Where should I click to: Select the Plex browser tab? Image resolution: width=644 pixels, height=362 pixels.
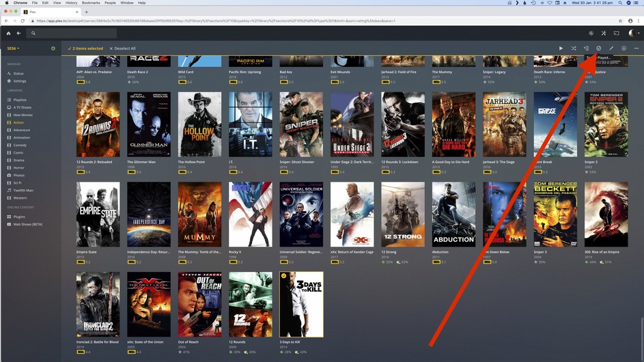[51, 12]
